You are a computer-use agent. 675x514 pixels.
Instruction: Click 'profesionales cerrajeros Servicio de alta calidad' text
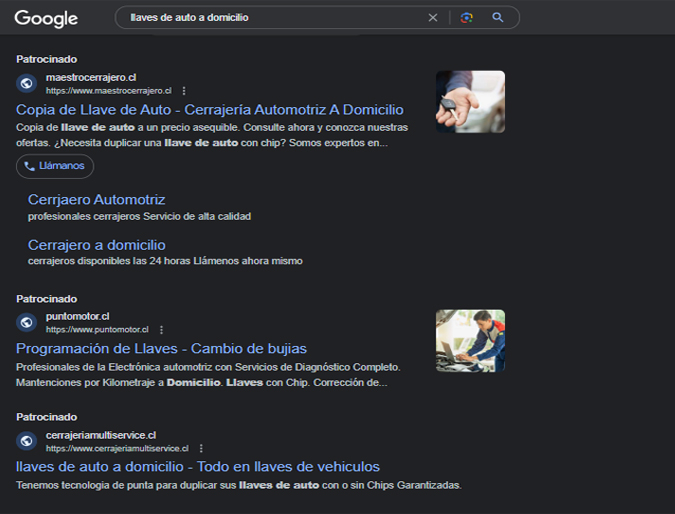(139, 216)
